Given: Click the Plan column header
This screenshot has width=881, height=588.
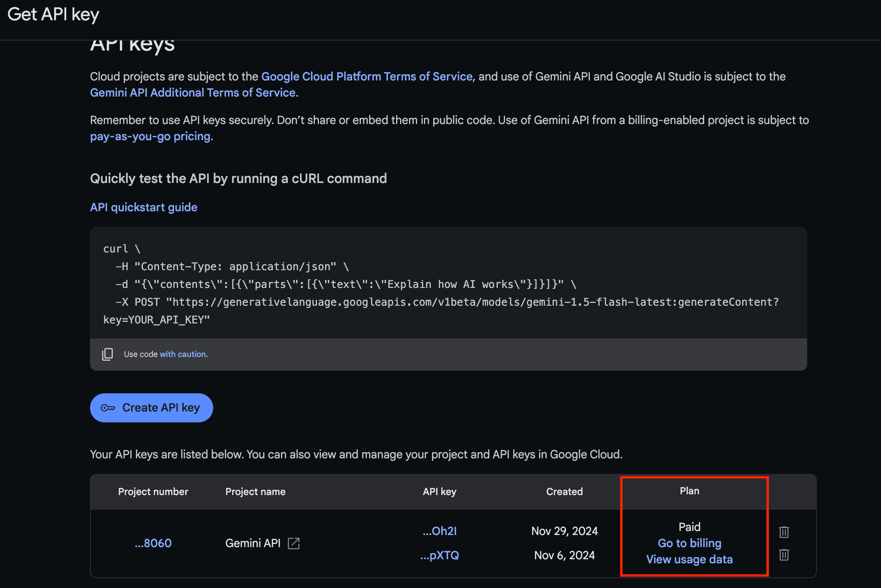Looking at the screenshot, I should tap(690, 491).
